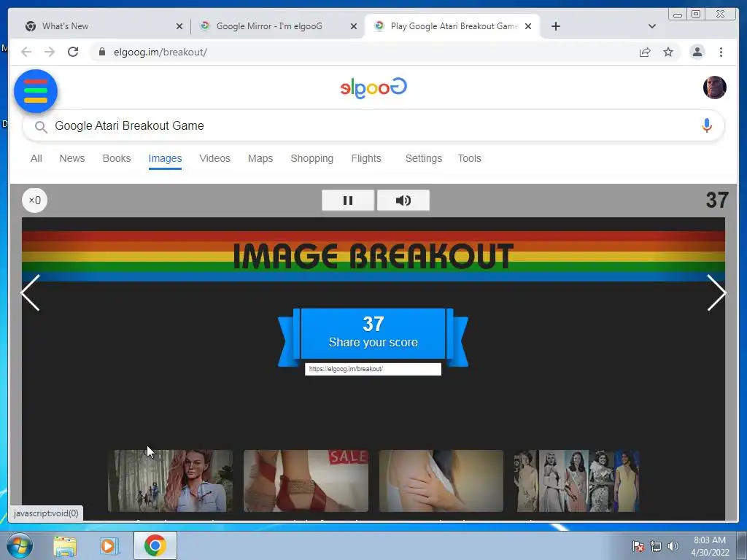Viewport: 747px width, 560px height.
Task: Click the Chrome taskbar icon
Action: tap(155, 545)
